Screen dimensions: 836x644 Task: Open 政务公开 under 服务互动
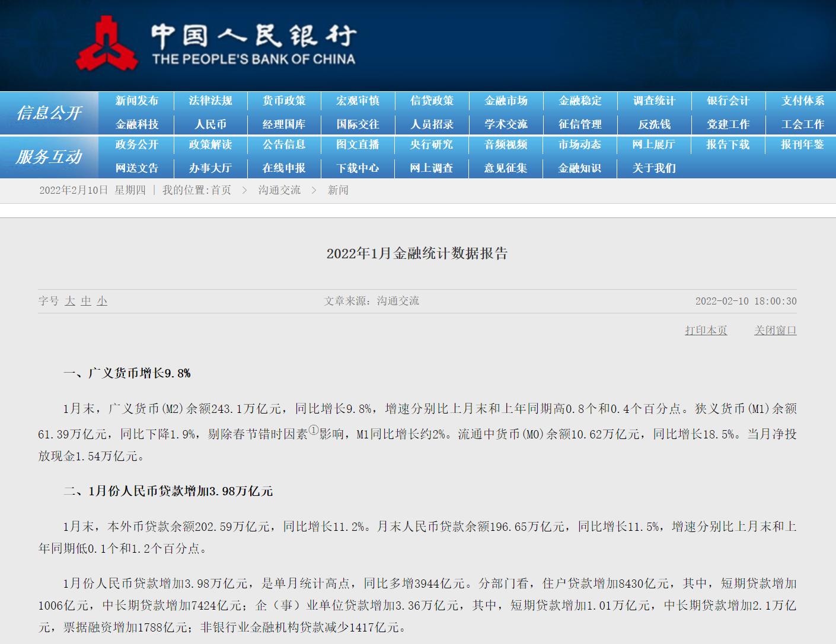137,145
